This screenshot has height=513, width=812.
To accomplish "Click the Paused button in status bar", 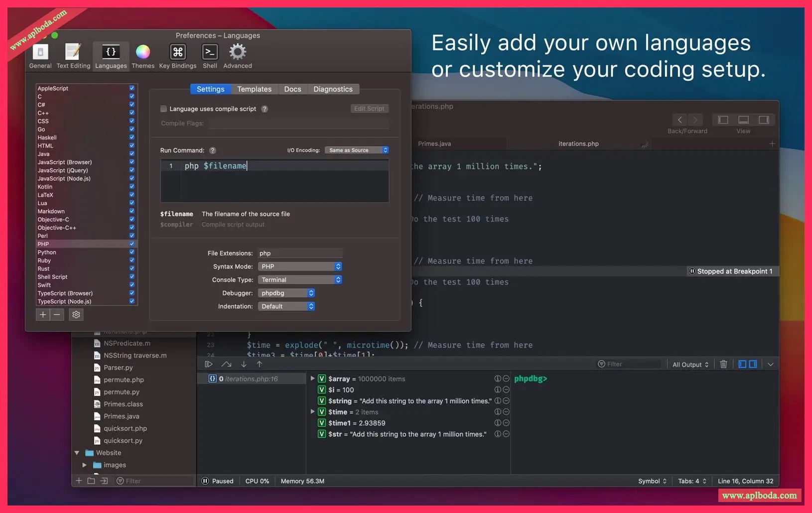I will pos(218,481).
